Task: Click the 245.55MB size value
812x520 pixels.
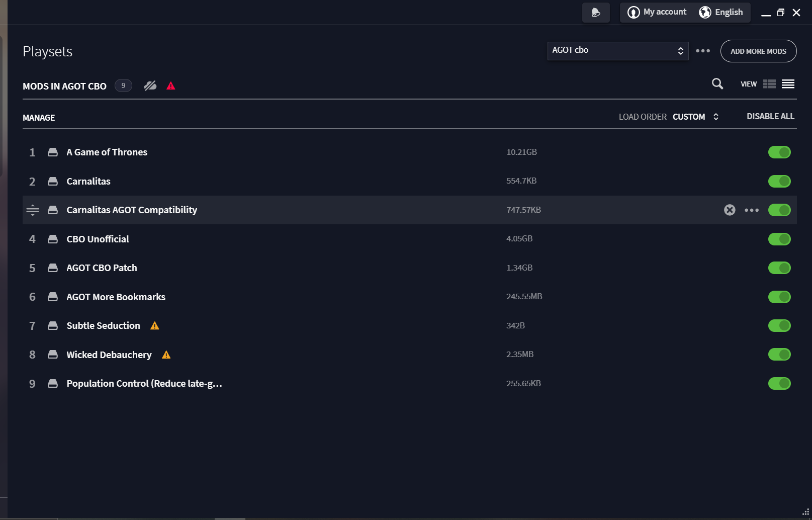Action: pyautogui.click(x=524, y=297)
